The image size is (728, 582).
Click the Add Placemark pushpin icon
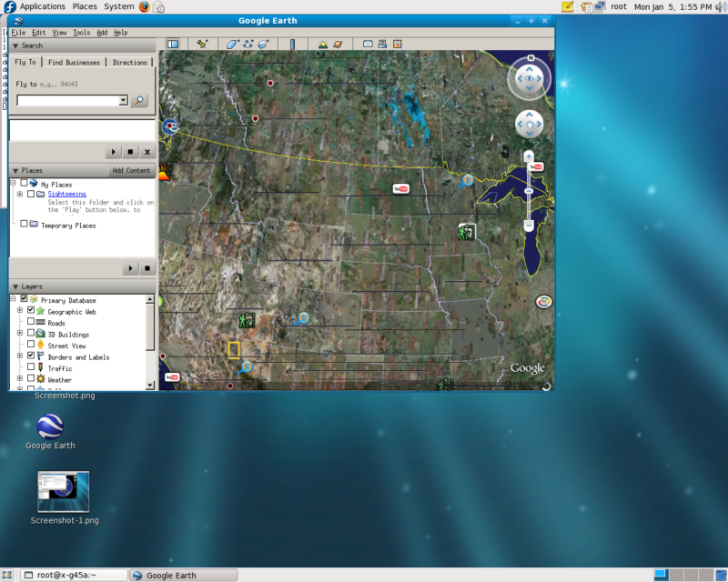(203, 44)
